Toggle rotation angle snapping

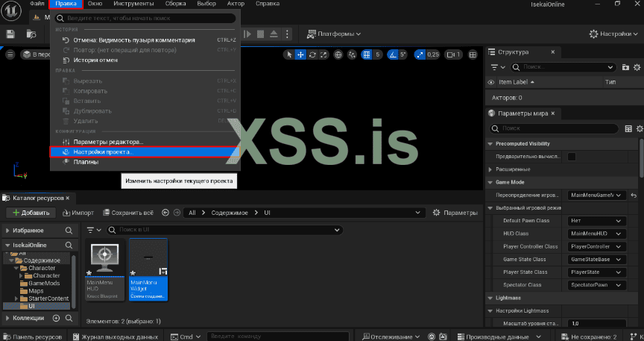point(392,54)
